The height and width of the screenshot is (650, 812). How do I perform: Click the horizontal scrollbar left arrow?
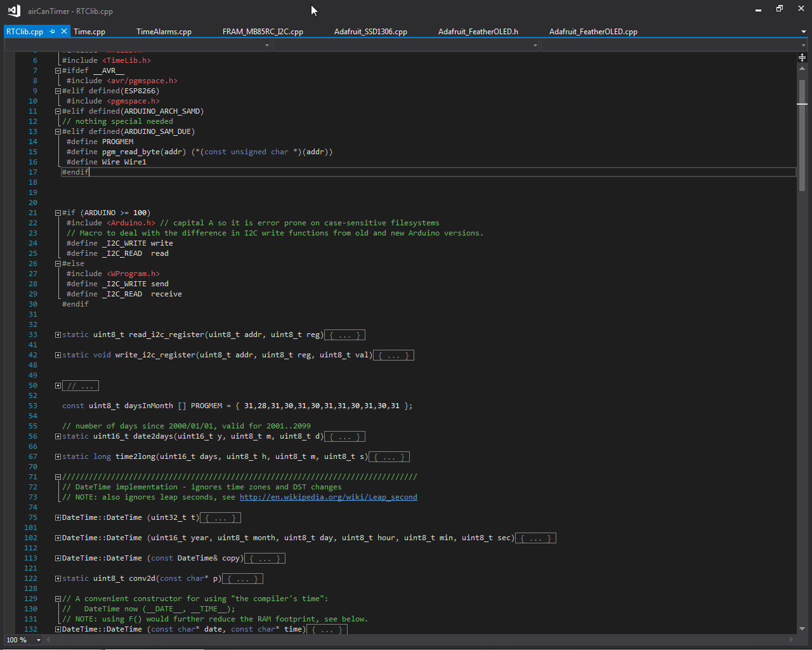point(49,640)
